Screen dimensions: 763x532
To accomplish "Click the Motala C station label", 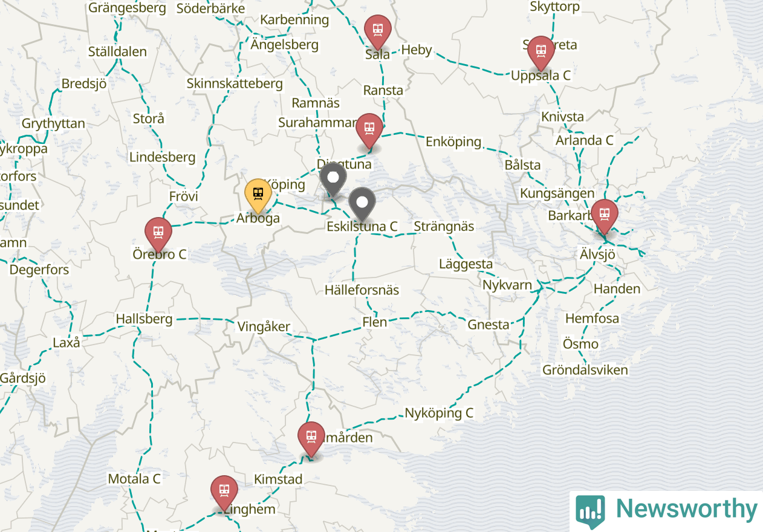I will click(x=134, y=479).
